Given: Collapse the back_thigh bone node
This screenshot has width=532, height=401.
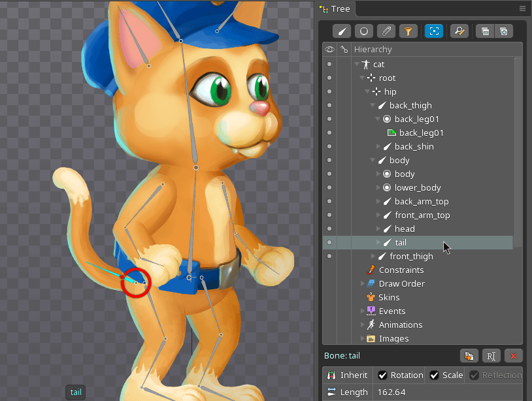Looking at the screenshot, I should (x=373, y=106).
